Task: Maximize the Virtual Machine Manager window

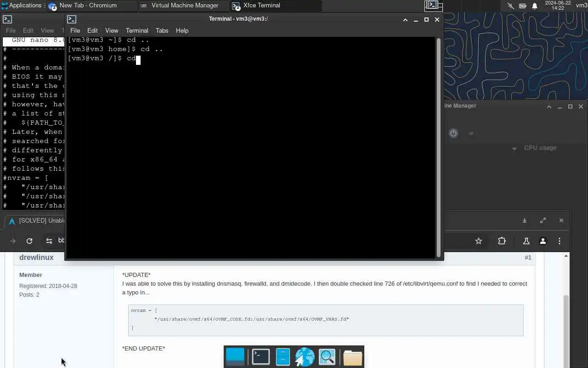Action: 570,107
